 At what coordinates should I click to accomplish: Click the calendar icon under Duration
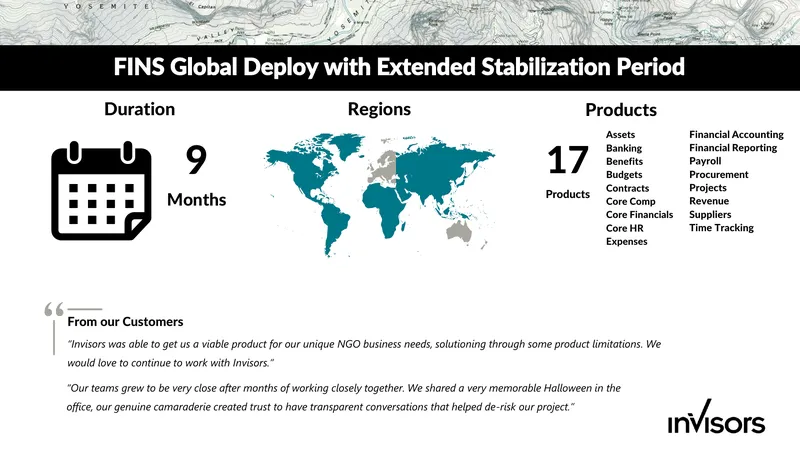[102, 190]
